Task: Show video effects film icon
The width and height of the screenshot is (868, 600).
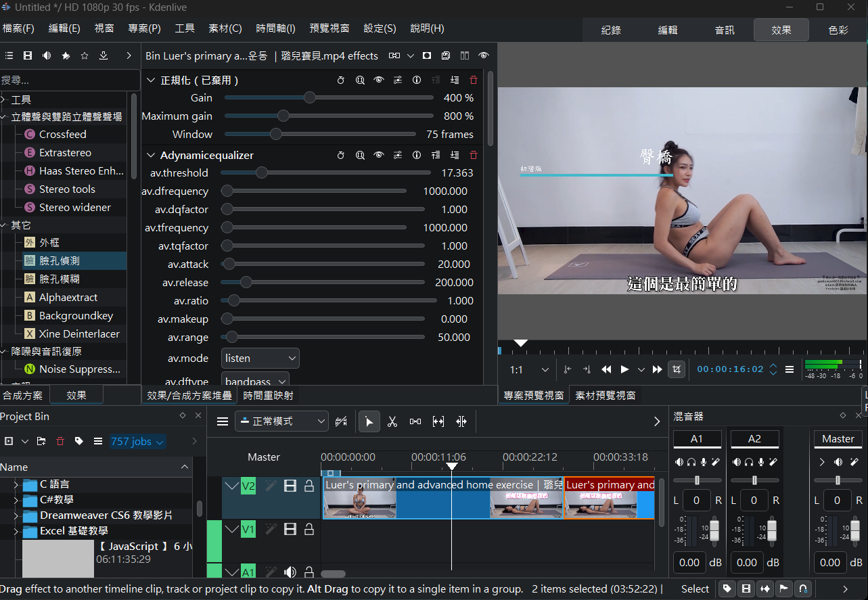Action: tap(28, 55)
